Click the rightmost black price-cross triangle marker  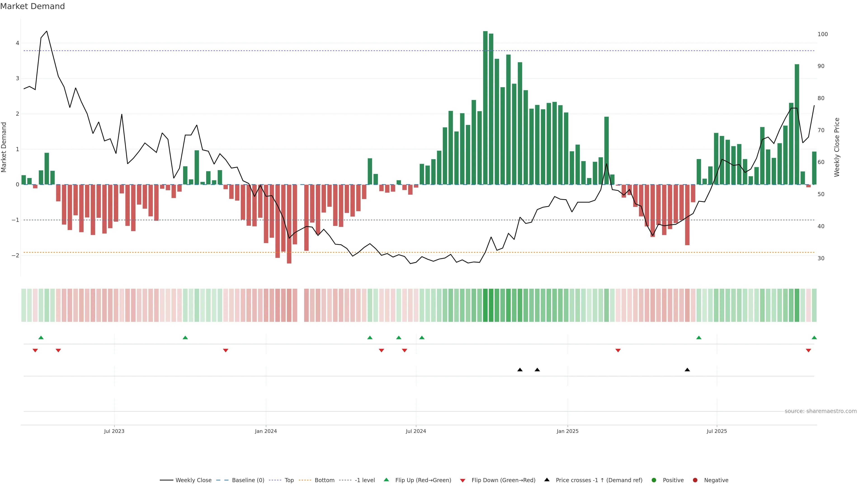(x=687, y=370)
